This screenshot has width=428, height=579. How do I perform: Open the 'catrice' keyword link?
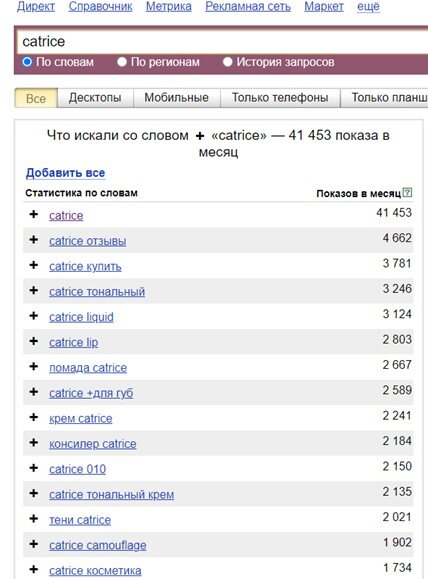pos(66,216)
